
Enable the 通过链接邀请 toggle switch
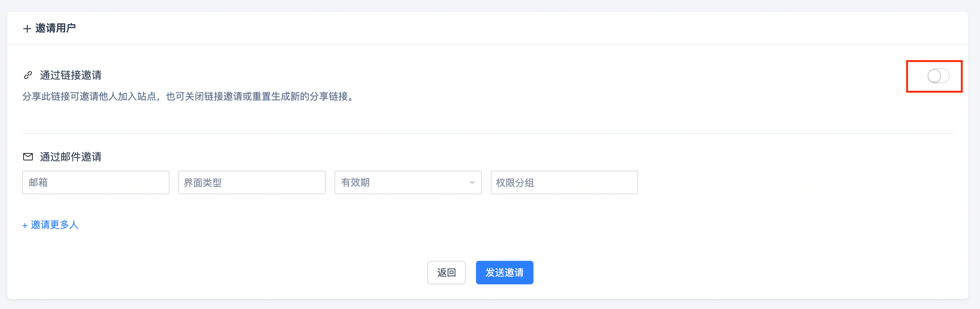[938, 76]
